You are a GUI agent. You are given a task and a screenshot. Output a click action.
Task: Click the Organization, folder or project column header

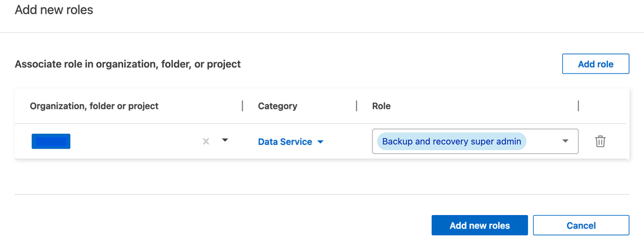tap(94, 106)
